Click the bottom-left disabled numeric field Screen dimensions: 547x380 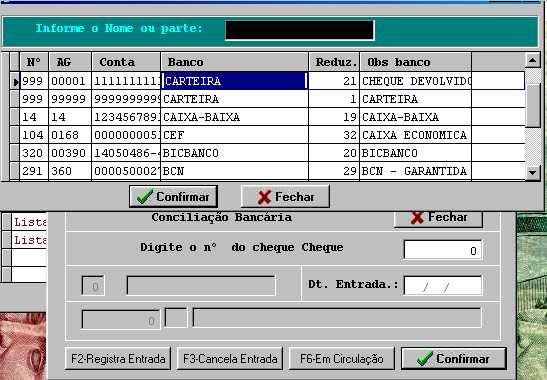pyautogui.click(x=121, y=319)
